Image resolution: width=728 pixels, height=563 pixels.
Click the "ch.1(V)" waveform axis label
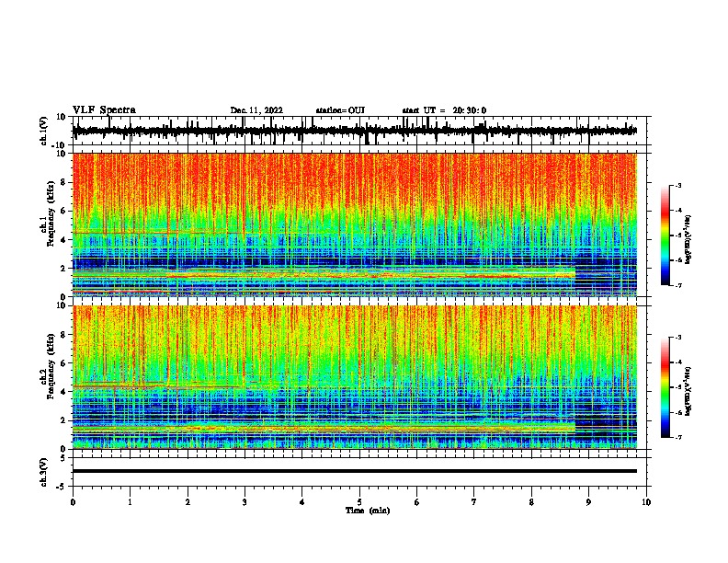pos(44,131)
